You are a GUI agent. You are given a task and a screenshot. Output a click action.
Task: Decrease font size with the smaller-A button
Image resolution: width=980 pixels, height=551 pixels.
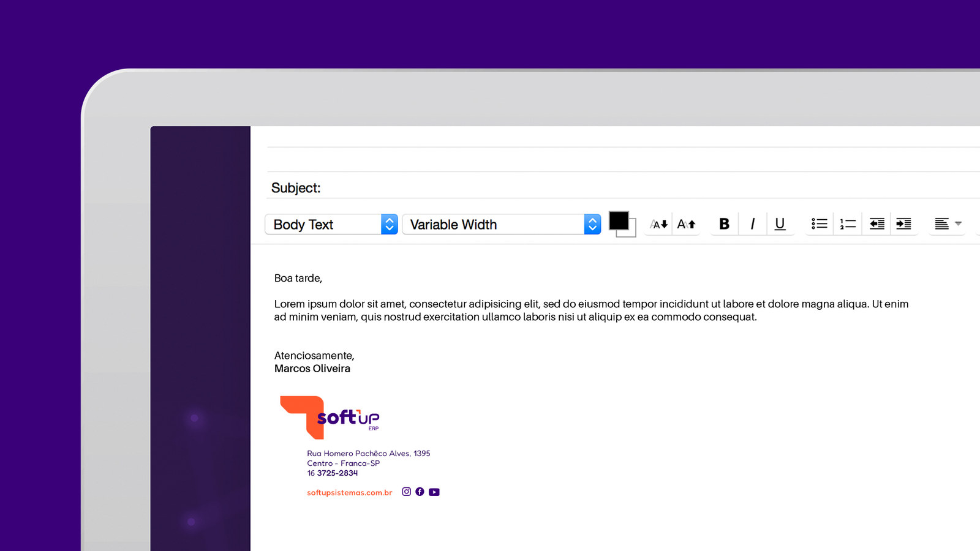tap(659, 224)
